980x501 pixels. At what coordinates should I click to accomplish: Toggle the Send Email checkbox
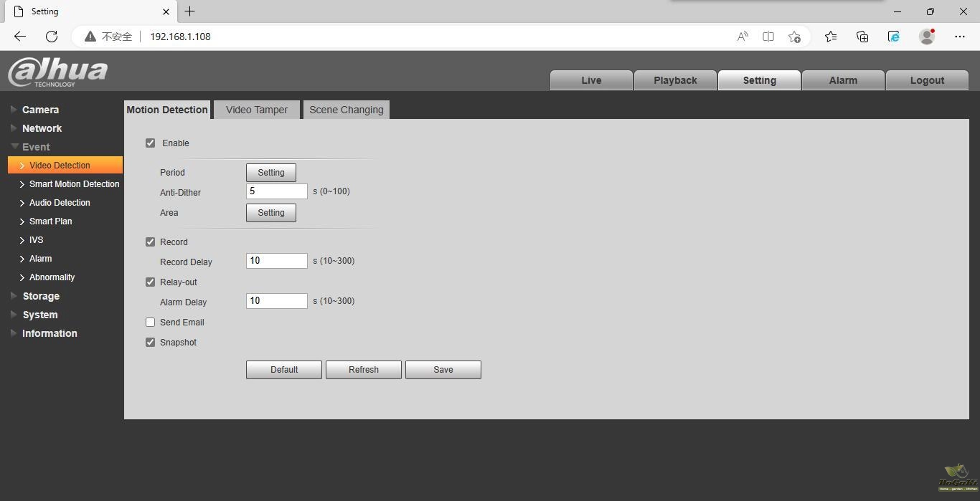151,323
